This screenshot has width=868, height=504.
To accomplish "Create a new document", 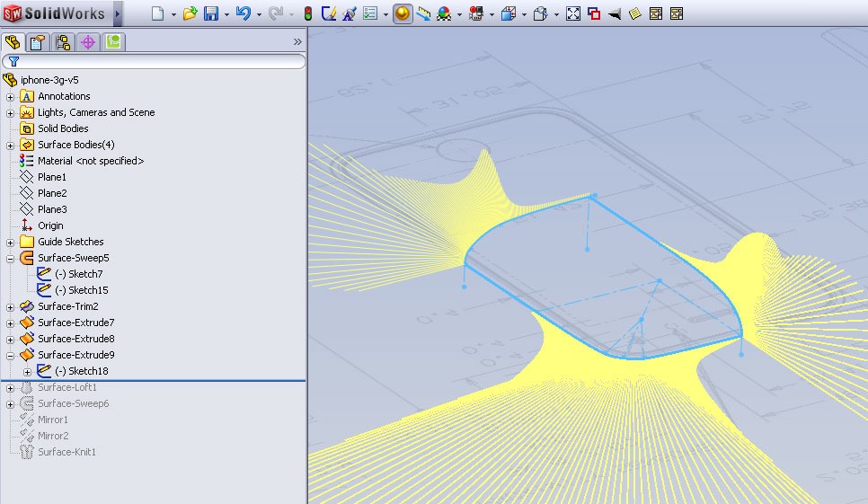I will click(x=158, y=13).
